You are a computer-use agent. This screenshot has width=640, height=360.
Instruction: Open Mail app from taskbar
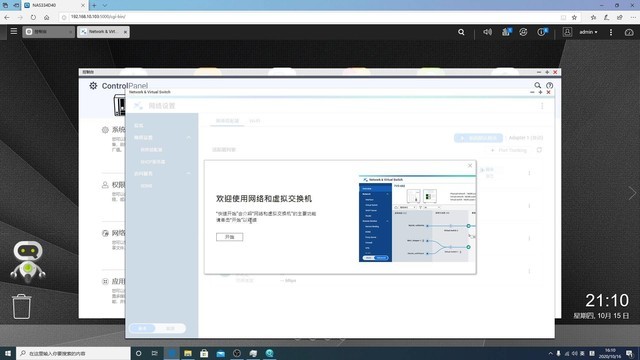pos(220,353)
